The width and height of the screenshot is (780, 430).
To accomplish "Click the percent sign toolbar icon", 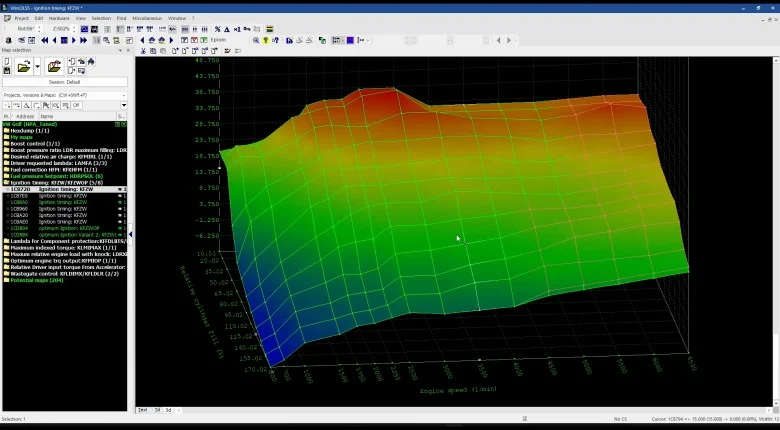I will tap(217, 29).
